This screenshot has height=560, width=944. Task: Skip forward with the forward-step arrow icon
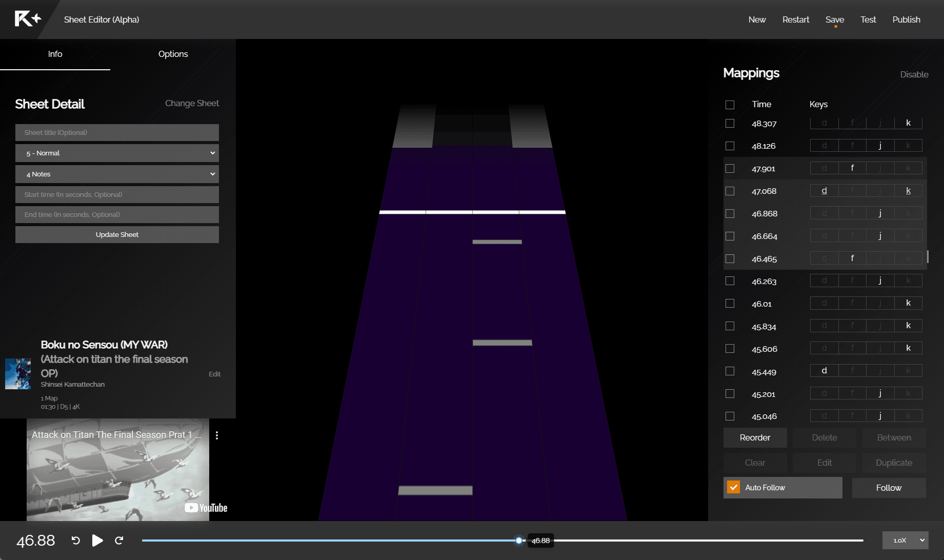pyautogui.click(x=119, y=541)
